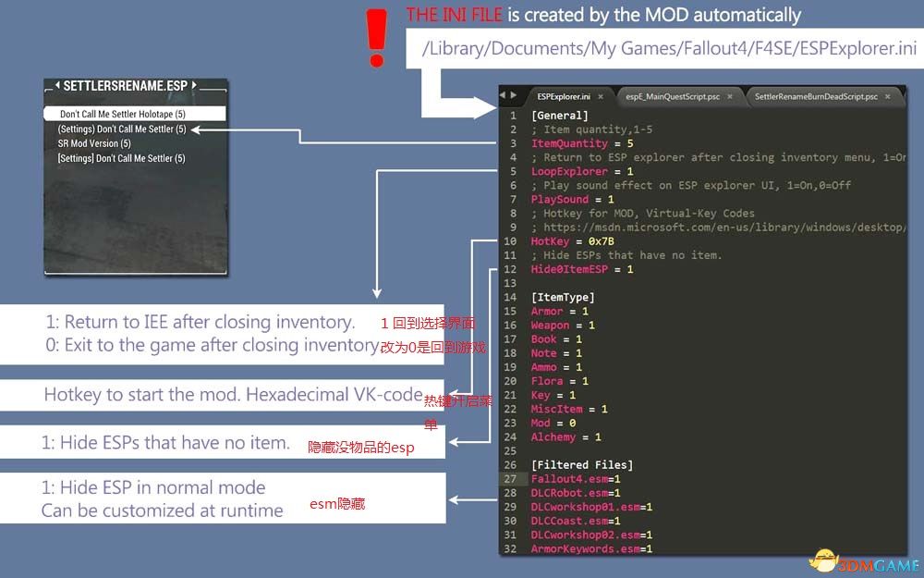Image resolution: width=924 pixels, height=578 pixels.
Task: Click the editor's tab-scroll left arrow
Action: coord(503,95)
